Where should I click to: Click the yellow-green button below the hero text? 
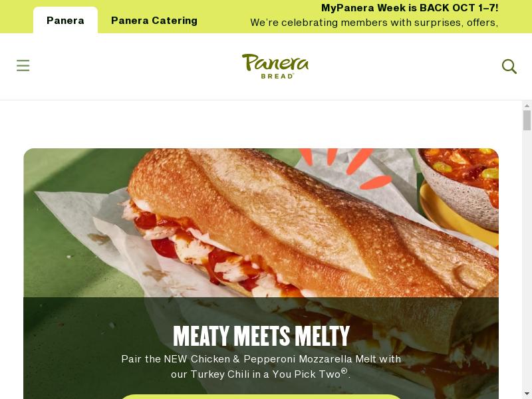pos(261,396)
